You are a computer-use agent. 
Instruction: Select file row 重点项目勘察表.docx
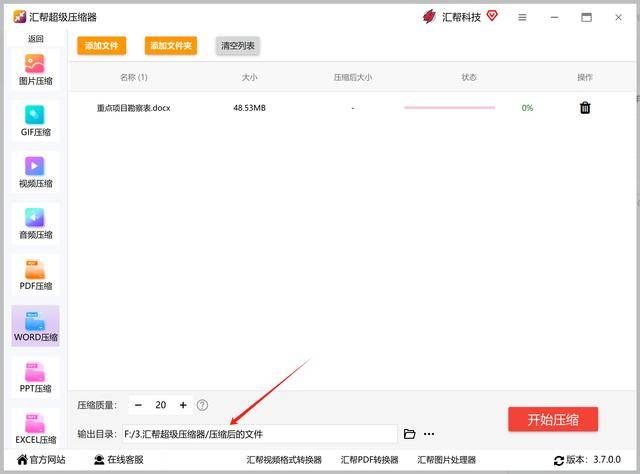coord(353,108)
